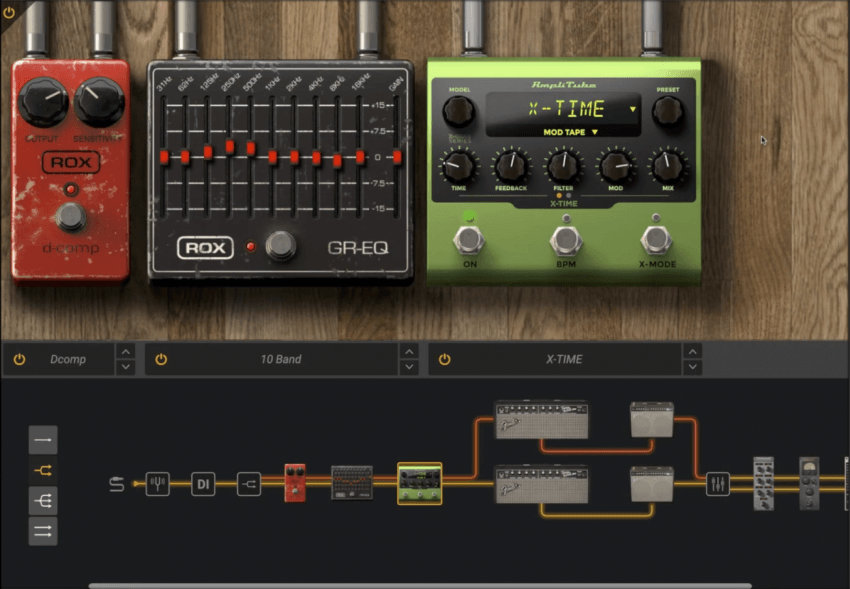Select the DI block in chain
Image resolution: width=850 pixels, height=589 pixels.
pyautogui.click(x=203, y=484)
